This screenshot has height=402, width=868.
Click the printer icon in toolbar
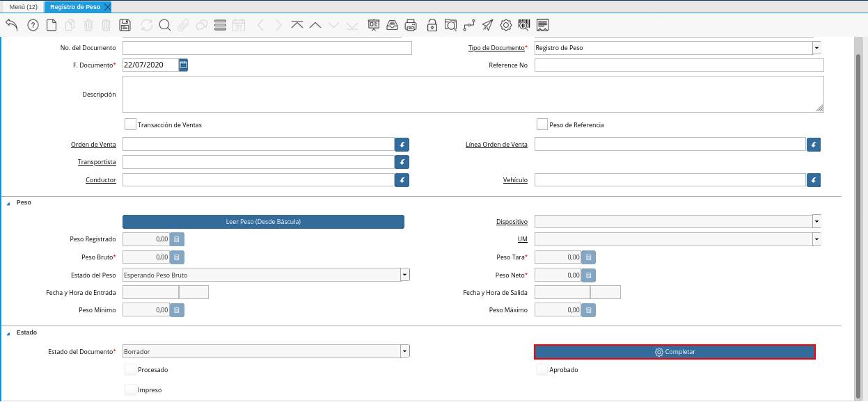pos(411,26)
